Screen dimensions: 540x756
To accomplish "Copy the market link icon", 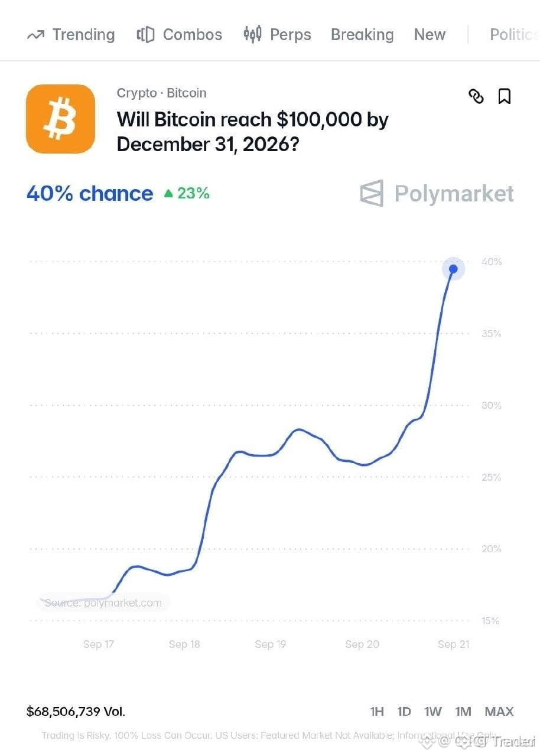I will pyautogui.click(x=476, y=96).
